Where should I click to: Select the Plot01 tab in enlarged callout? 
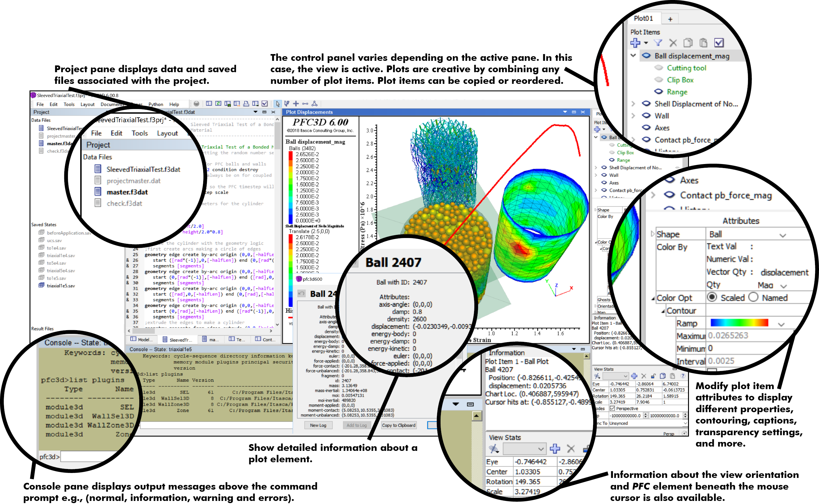click(643, 18)
